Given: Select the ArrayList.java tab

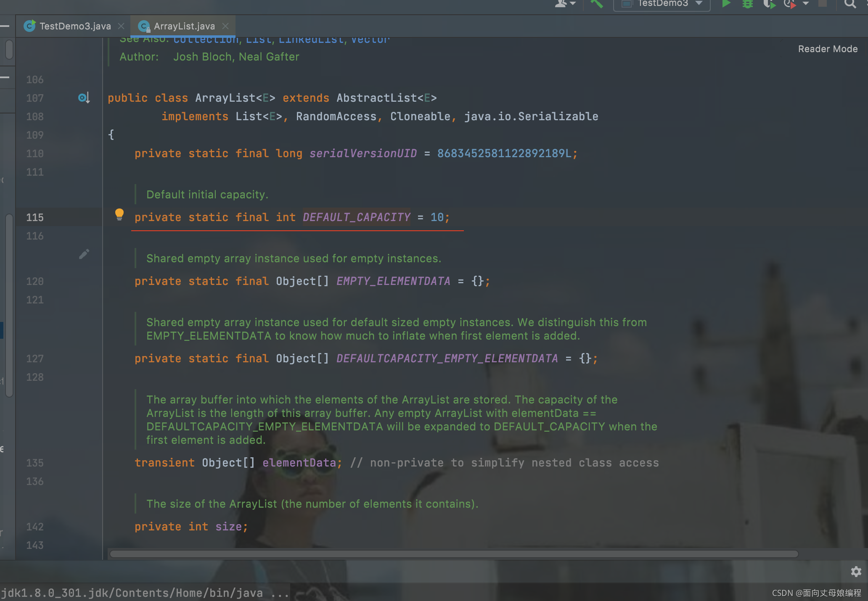Looking at the screenshot, I should (184, 26).
